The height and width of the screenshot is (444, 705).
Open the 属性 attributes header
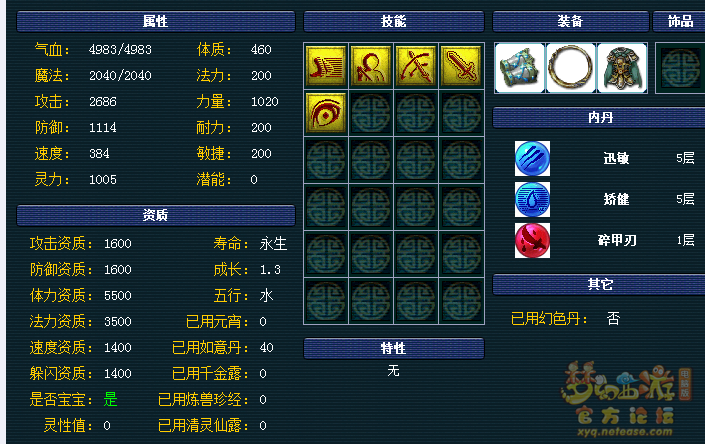coord(156,21)
